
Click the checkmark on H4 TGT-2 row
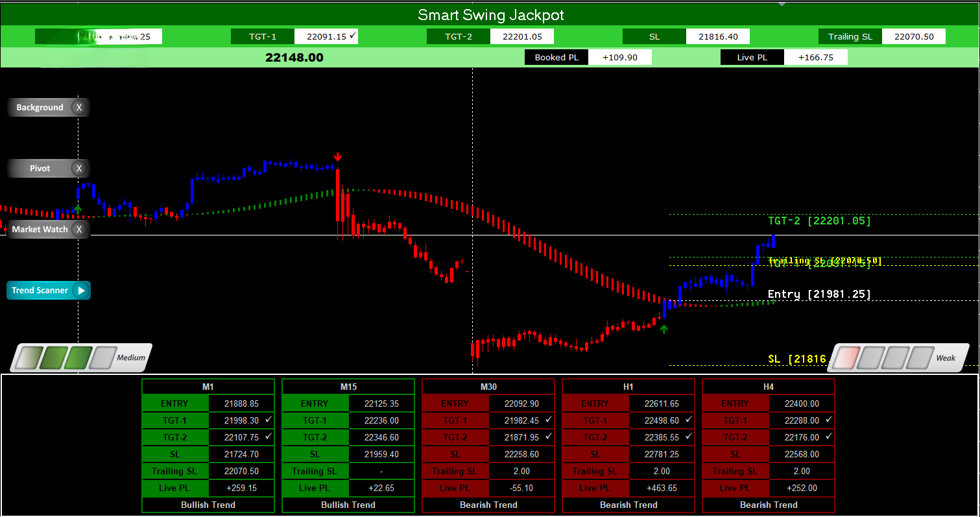[828, 437]
